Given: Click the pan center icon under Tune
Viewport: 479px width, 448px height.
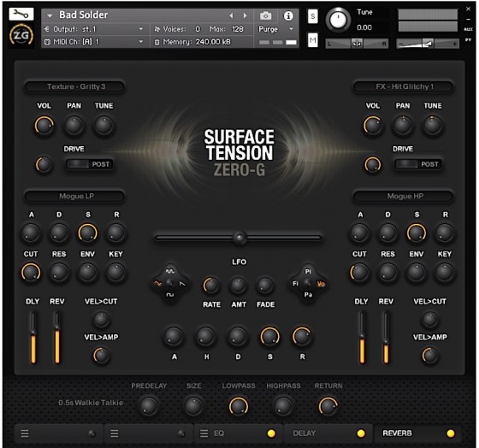Looking at the screenshot, I should 357,44.
